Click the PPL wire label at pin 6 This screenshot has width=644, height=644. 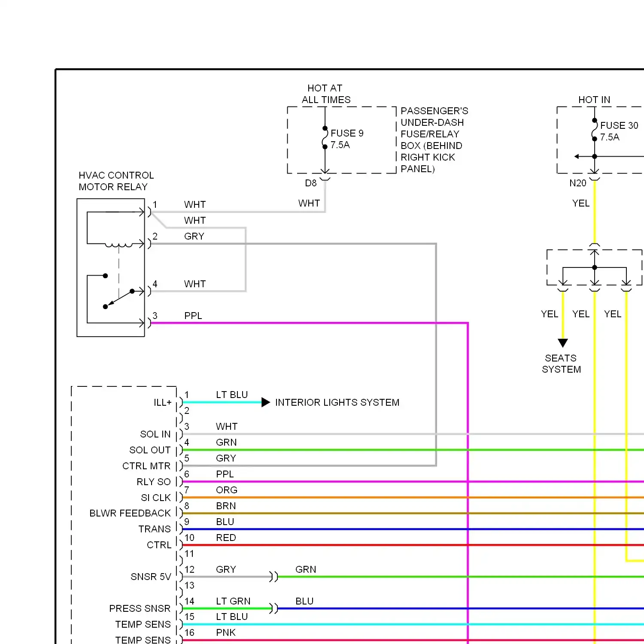click(225, 474)
